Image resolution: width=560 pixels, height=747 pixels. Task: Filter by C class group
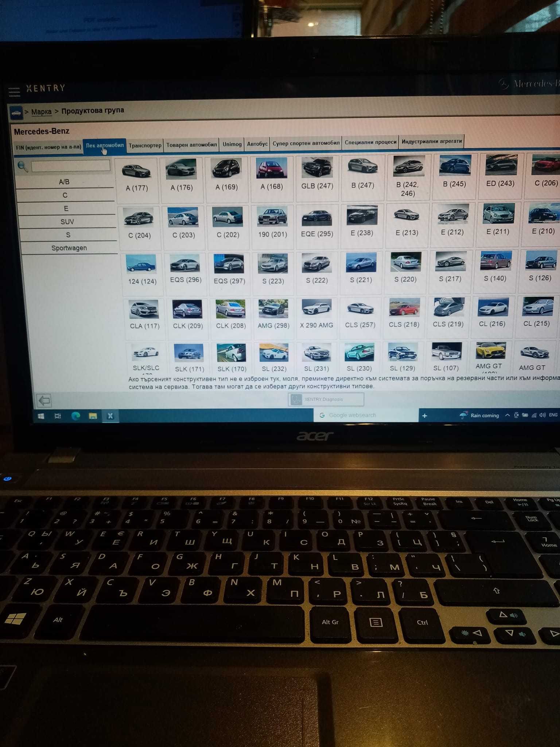[x=65, y=195]
